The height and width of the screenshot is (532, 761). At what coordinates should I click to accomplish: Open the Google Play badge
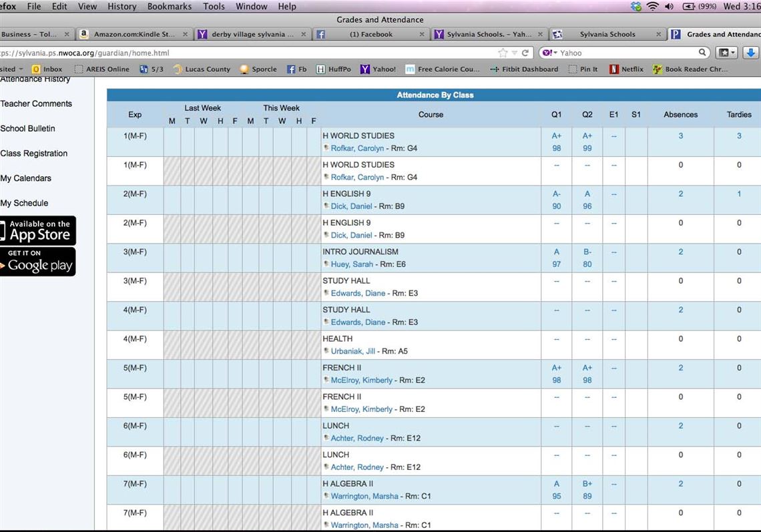click(x=37, y=262)
